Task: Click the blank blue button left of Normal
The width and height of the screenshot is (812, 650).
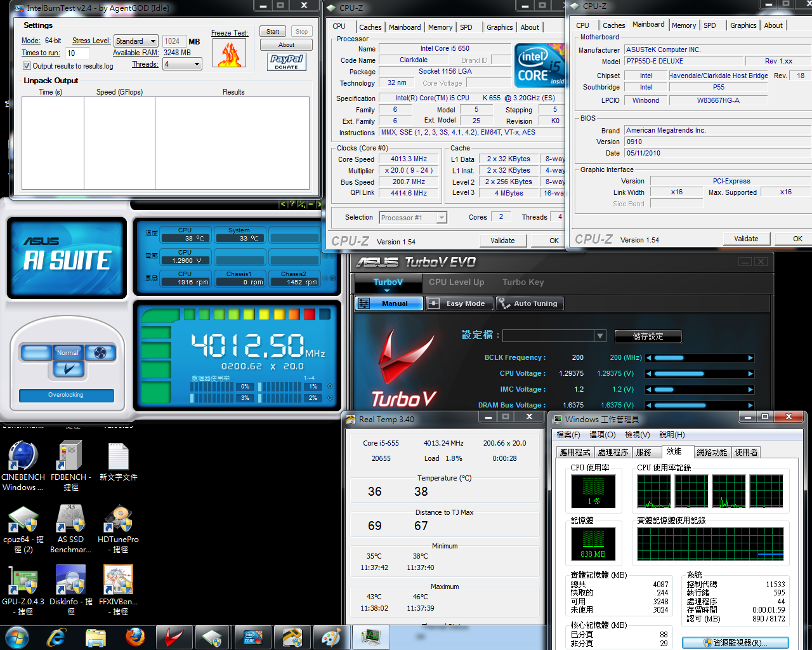Action: click(x=36, y=353)
